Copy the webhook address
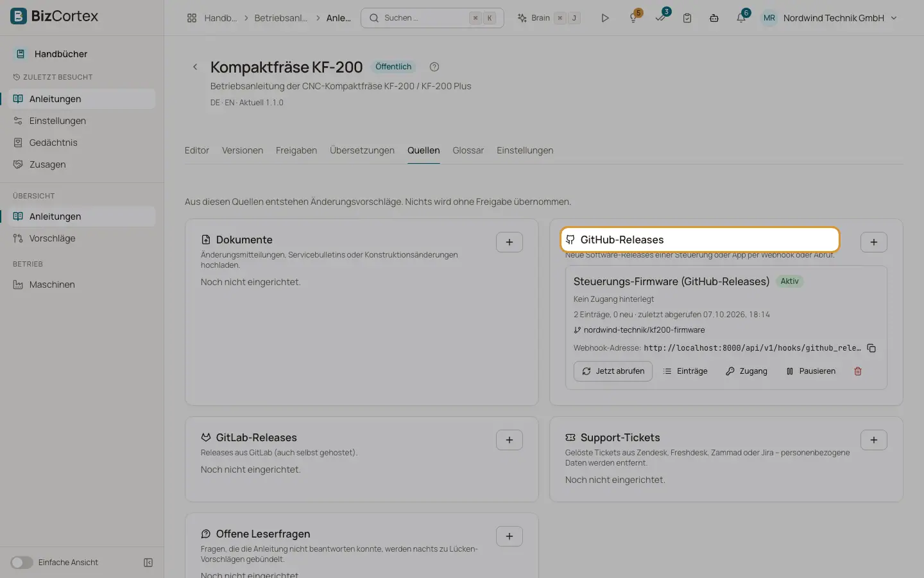 [871, 348]
